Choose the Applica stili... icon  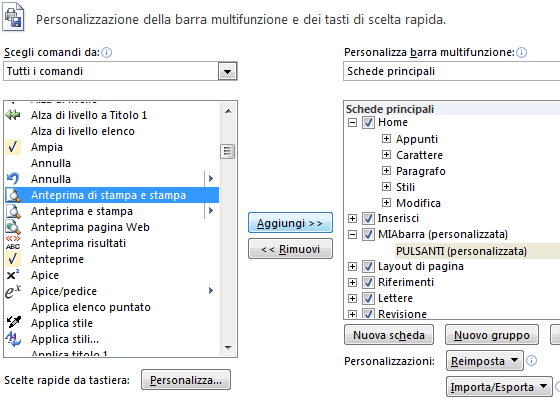(13, 339)
